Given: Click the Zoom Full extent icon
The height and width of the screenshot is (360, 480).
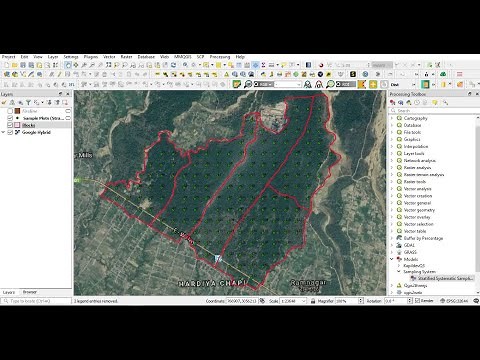Looking at the screenshot, I should click(108, 65).
